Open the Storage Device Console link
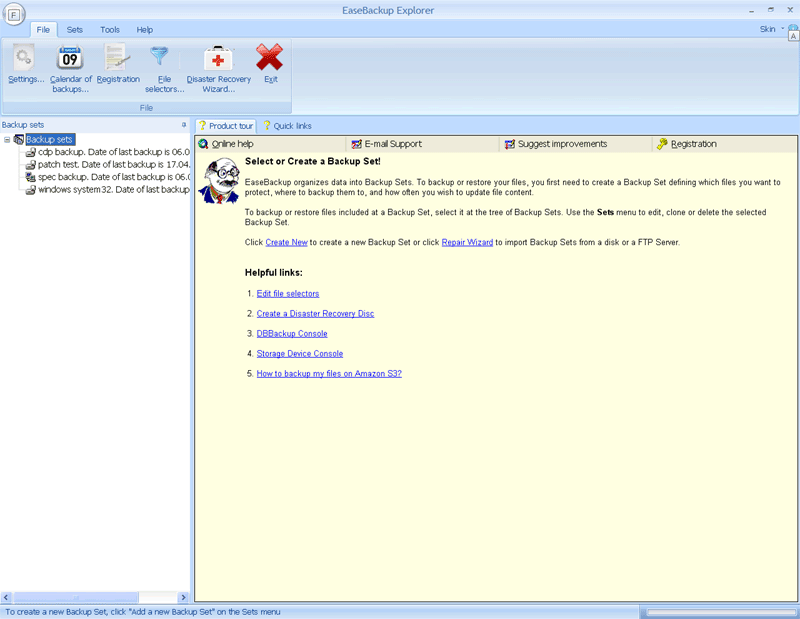The image size is (800, 619). pos(299,354)
